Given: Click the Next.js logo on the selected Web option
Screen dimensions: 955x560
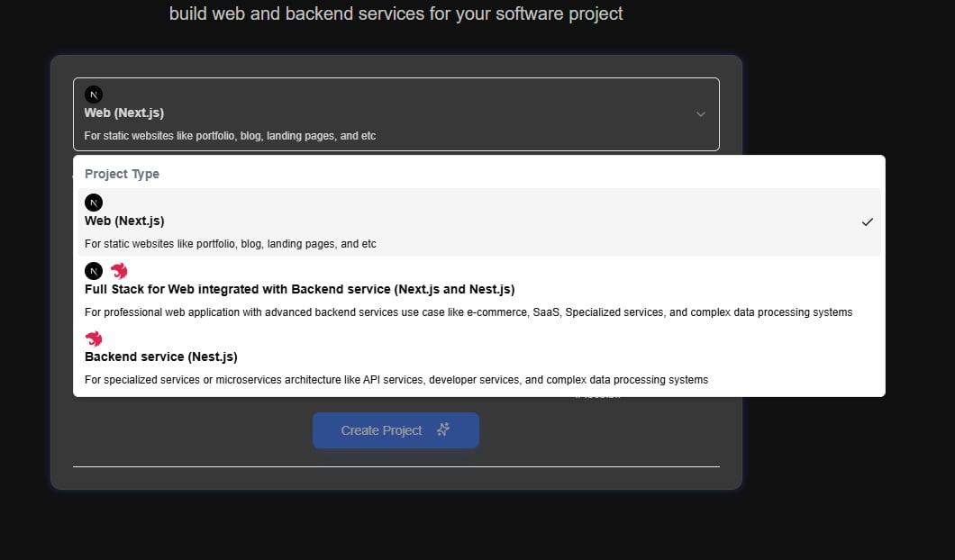Looking at the screenshot, I should [93, 203].
